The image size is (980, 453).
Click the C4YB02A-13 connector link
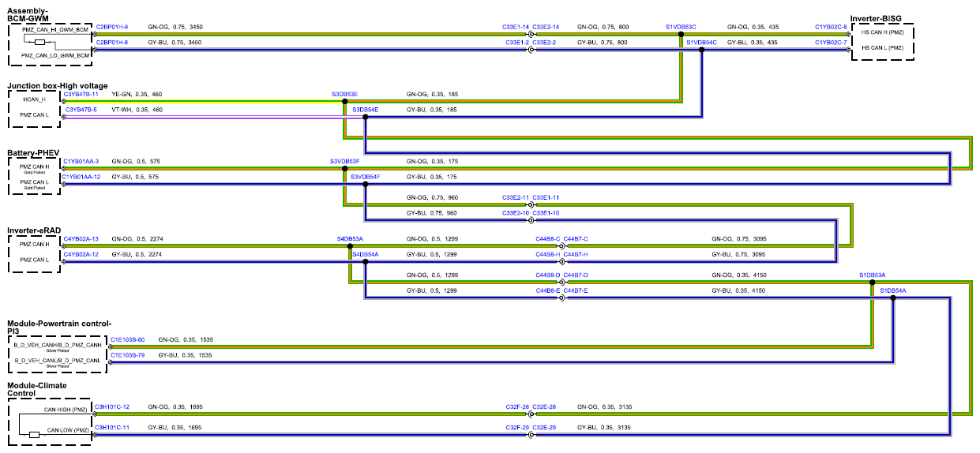[x=81, y=238]
